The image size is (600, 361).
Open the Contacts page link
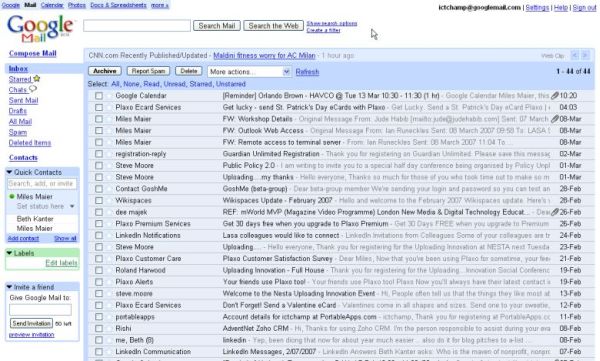(23, 158)
